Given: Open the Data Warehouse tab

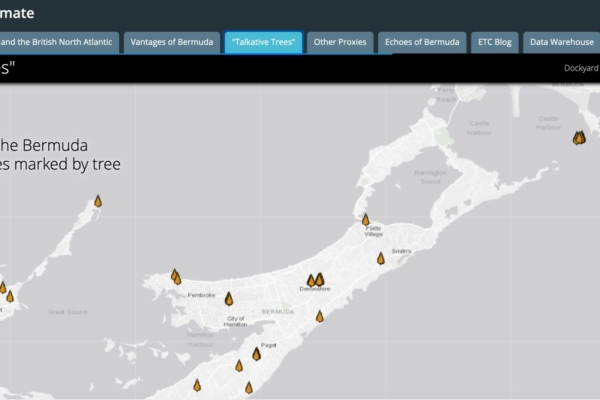Looking at the screenshot, I should [x=562, y=42].
